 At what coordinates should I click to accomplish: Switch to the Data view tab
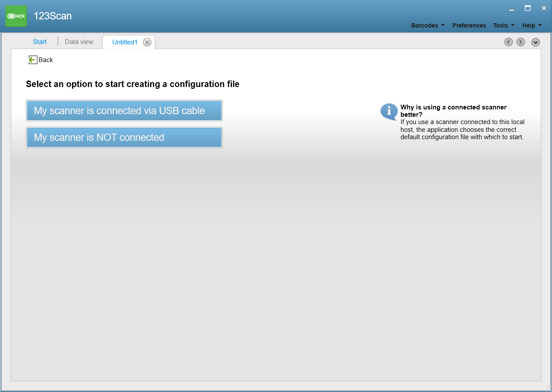coord(79,42)
